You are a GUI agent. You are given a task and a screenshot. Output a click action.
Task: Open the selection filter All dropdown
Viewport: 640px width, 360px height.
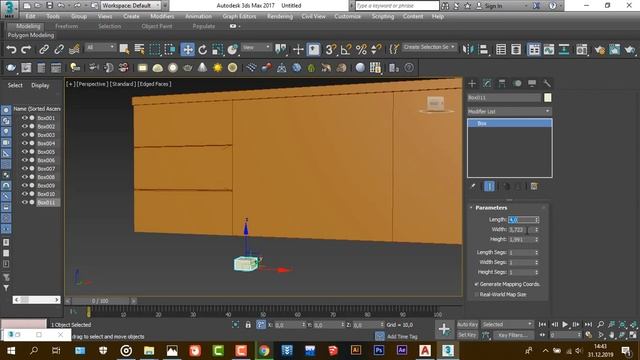[x=100, y=48]
